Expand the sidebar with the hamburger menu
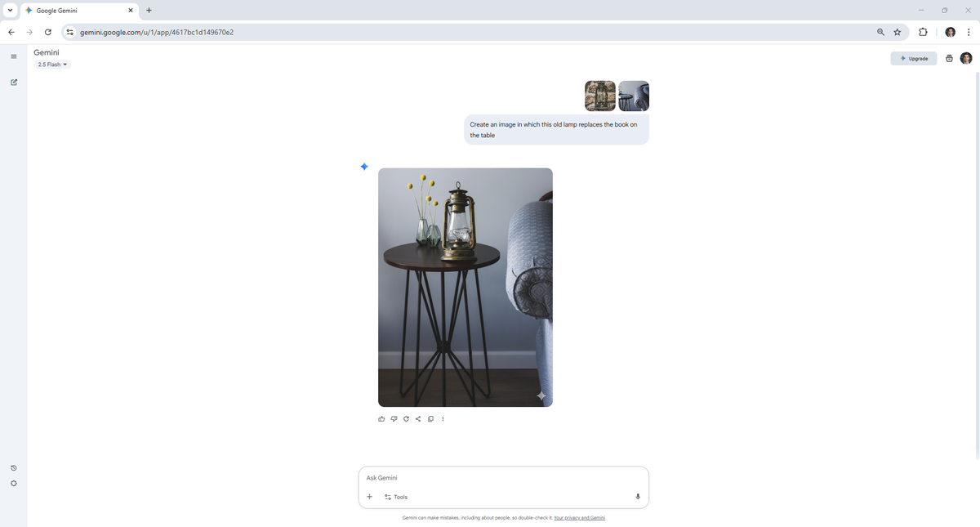The width and height of the screenshot is (980, 527). [13, 56]
